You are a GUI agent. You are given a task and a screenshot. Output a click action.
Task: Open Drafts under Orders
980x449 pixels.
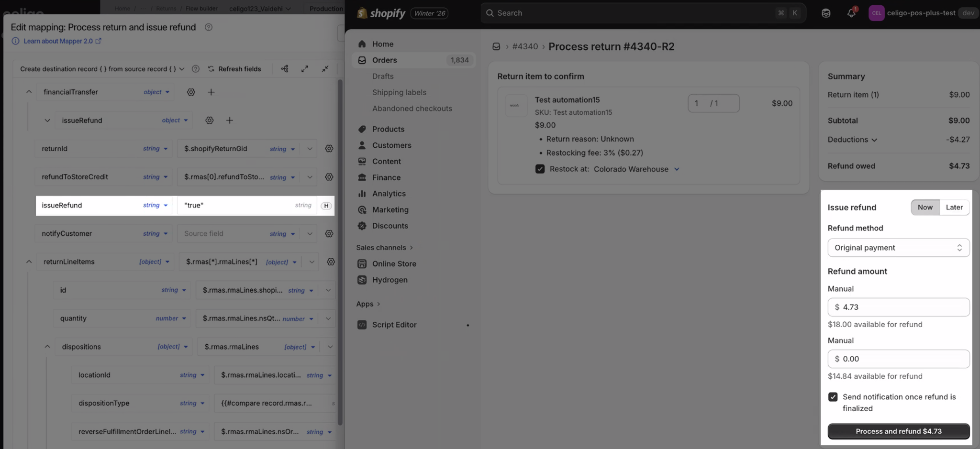pos(383,77)
